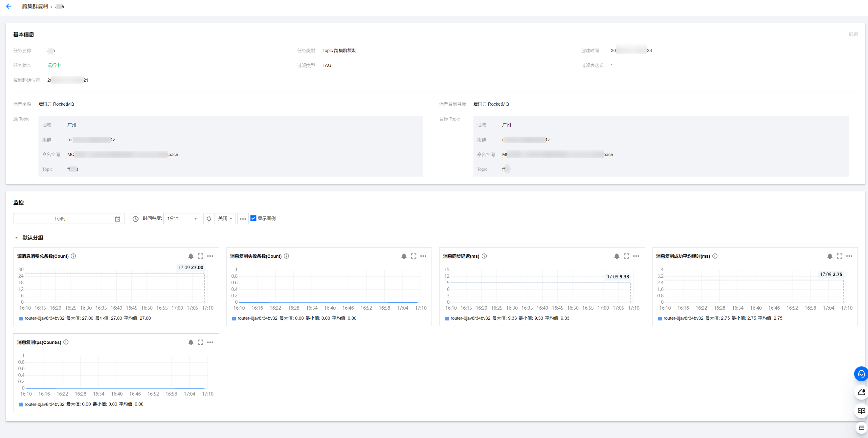Click 跨集群复制 breadcrumb link
Image resolution: width=868 pixels, height=438 pixels.
coord(35,6)
